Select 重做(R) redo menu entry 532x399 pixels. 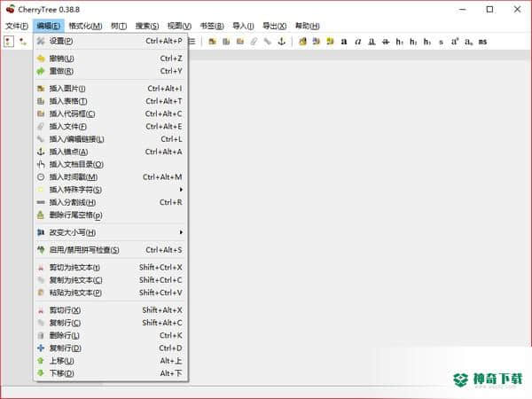111,71
